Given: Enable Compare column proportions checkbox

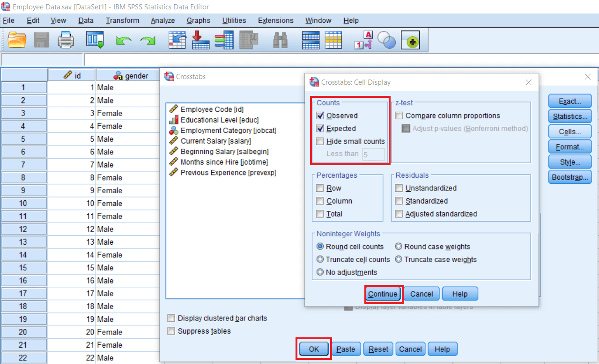Looking at the screenshot, I should (399, 116).
